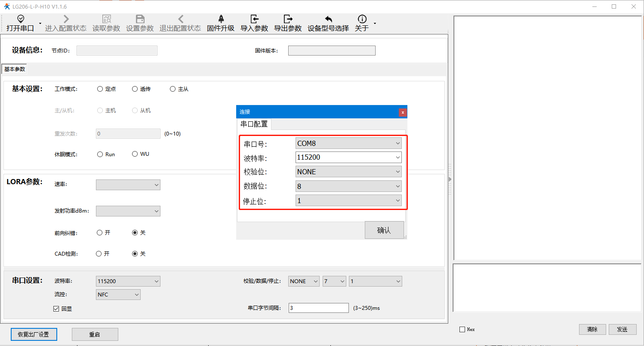Click the 关于 info icon

362,19
